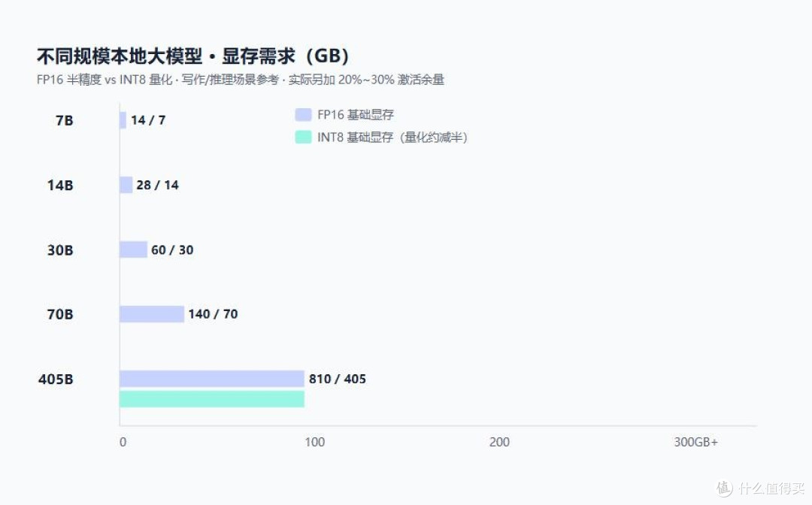Click the 405B row label
Screen dimensions: 812x505
pyautogui.click(x=56, y=380)
